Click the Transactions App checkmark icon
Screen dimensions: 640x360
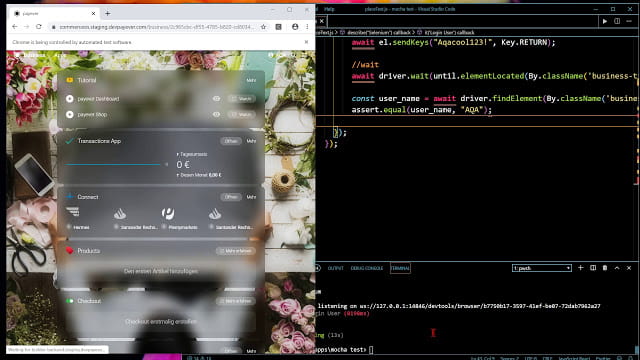tap(69, 141)
